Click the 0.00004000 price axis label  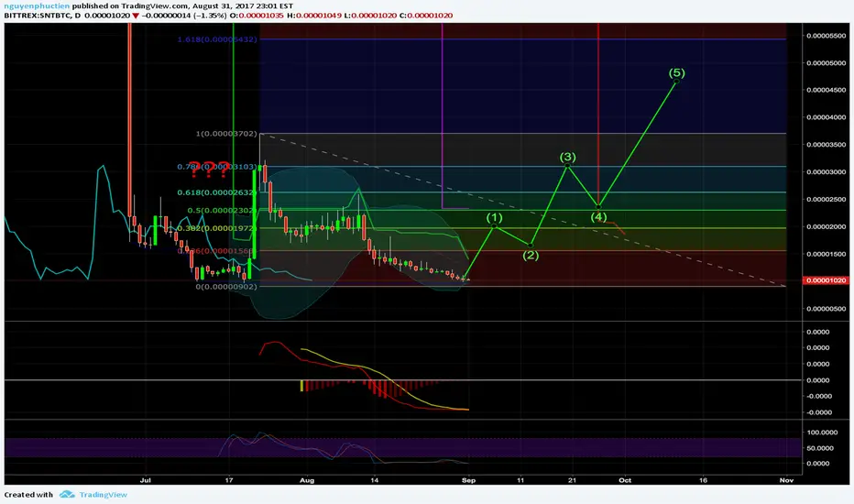coord(827,117)
